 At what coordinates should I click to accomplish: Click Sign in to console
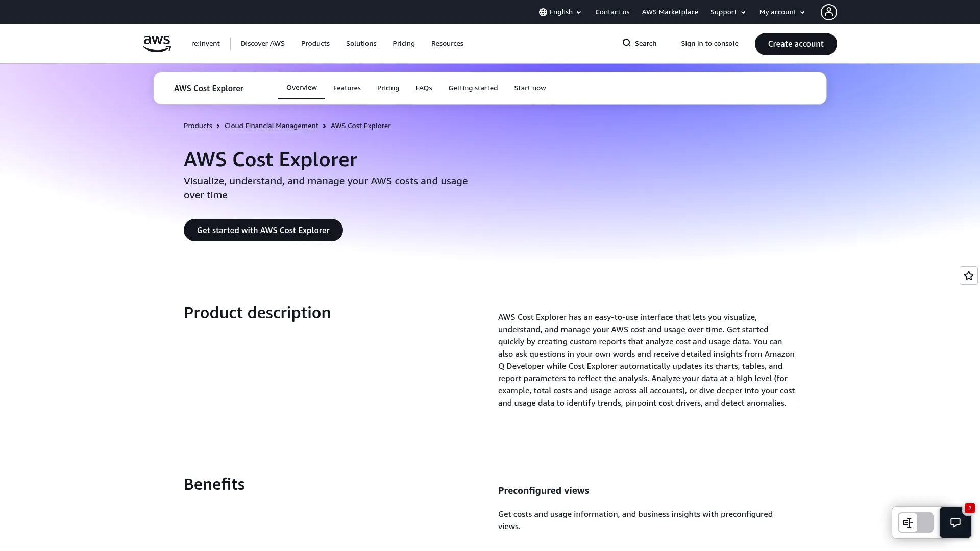[709, 44]
